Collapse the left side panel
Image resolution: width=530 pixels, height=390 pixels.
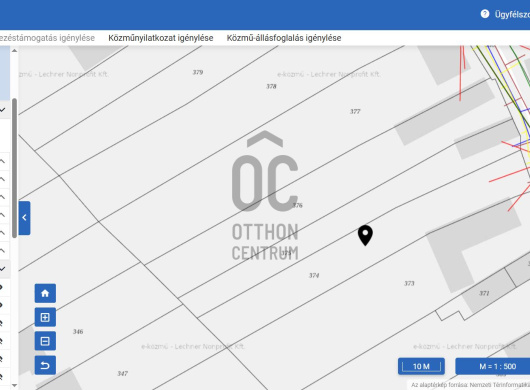[x=24, y=218]
